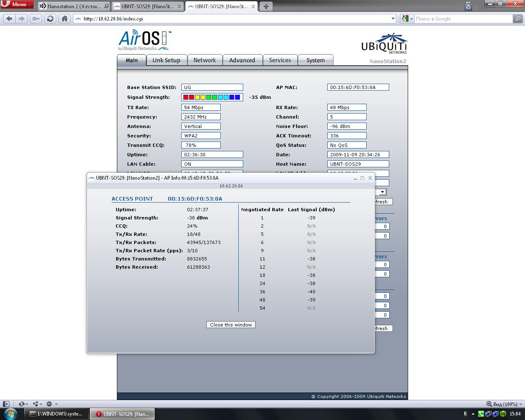
Task: Go to the Home page icon
Action: (64, 18)
